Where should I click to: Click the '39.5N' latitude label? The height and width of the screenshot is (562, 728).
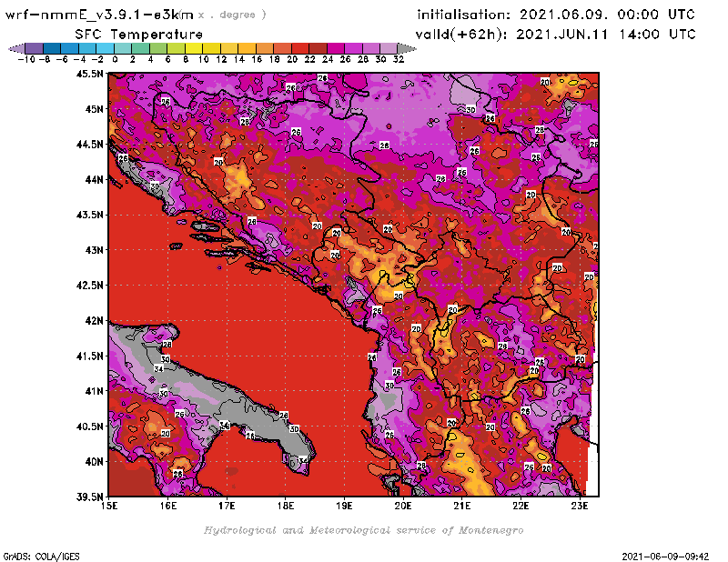coord(89,497)
